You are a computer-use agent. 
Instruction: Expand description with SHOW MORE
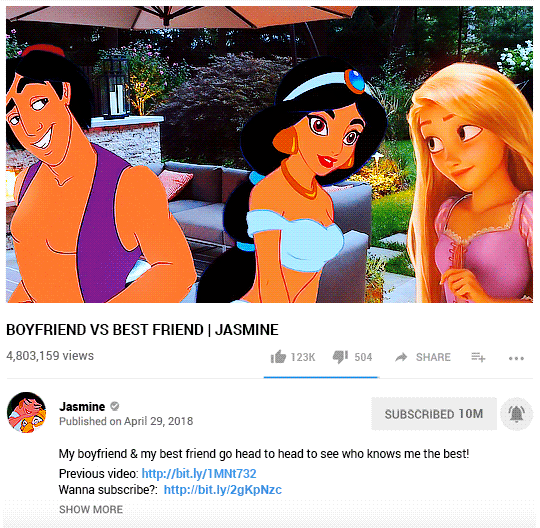point(91,509)
